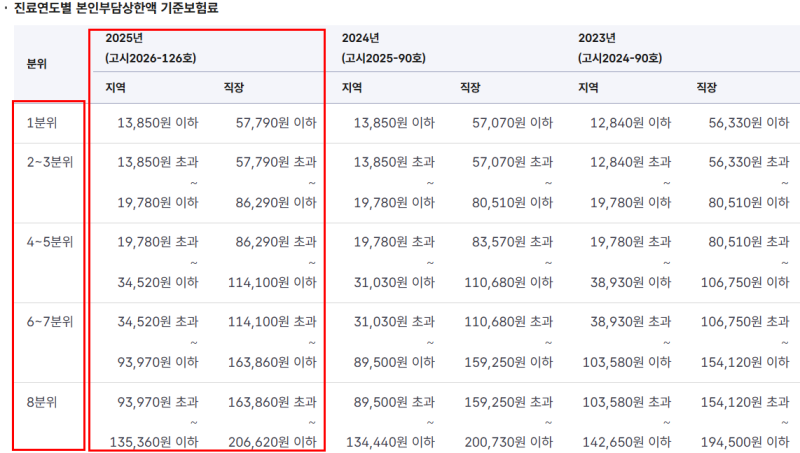Click the '2~3분위' row label
Viewport: 800px width, 453px height.
50,162
